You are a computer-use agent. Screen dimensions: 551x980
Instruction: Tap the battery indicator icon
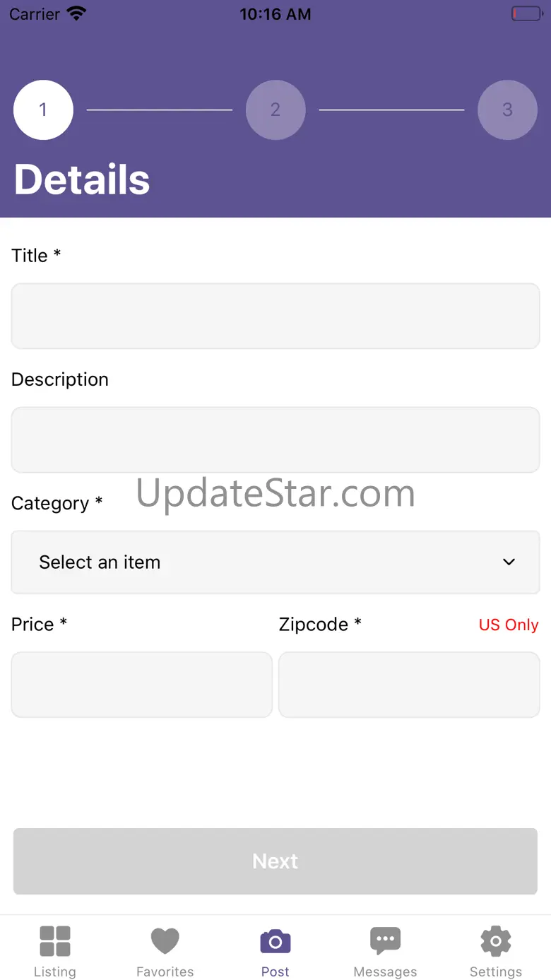526,13
